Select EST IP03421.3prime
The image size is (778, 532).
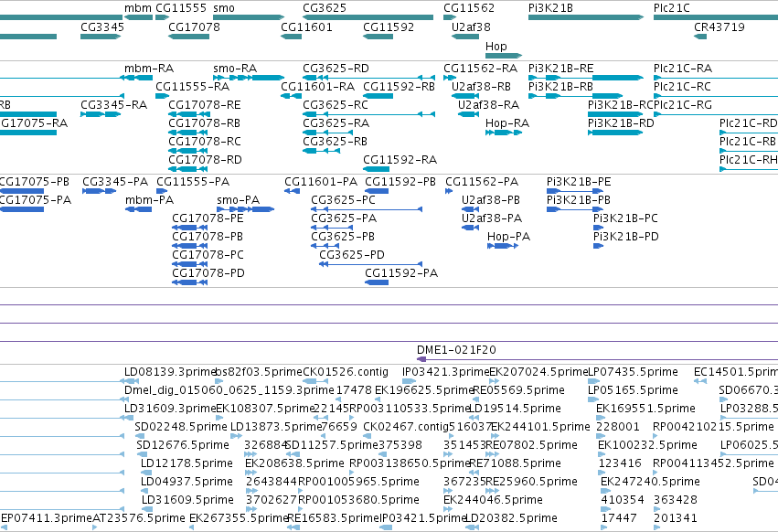(410, 381)
